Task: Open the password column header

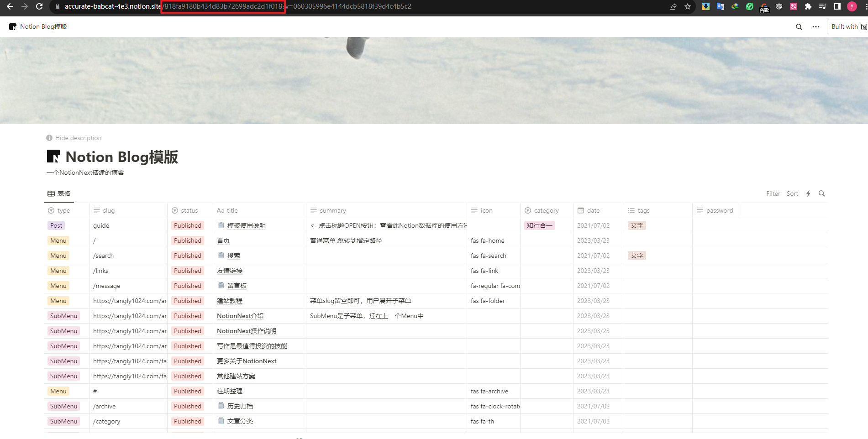Action: 715,210
